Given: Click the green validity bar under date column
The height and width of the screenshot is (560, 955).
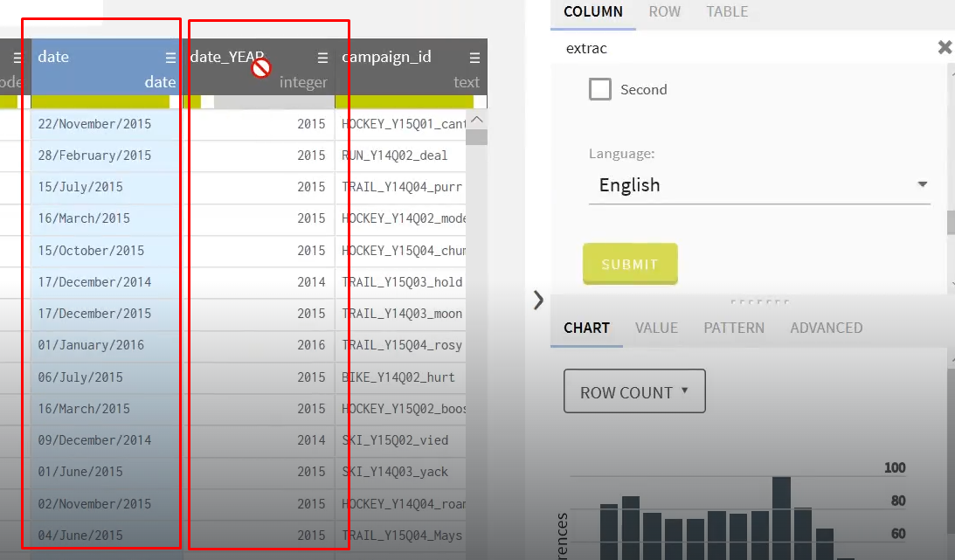Looking at the screenshot, I should point(102,101).
